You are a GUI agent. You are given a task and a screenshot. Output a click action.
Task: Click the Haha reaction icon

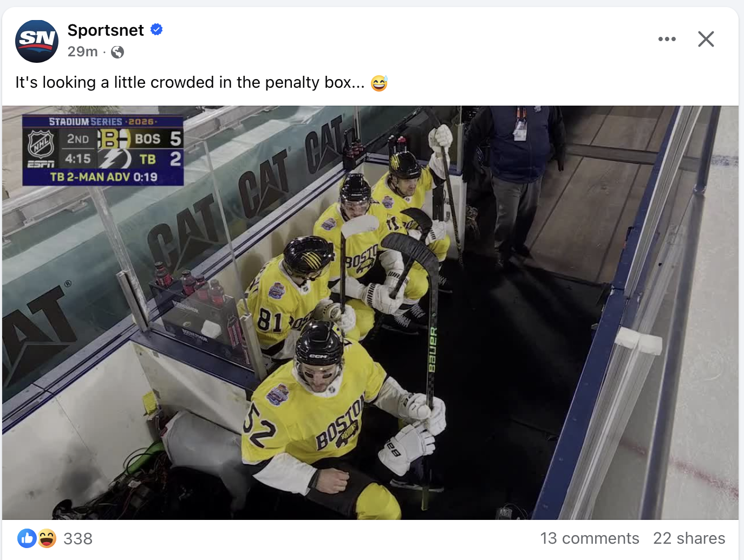[47, 538]
